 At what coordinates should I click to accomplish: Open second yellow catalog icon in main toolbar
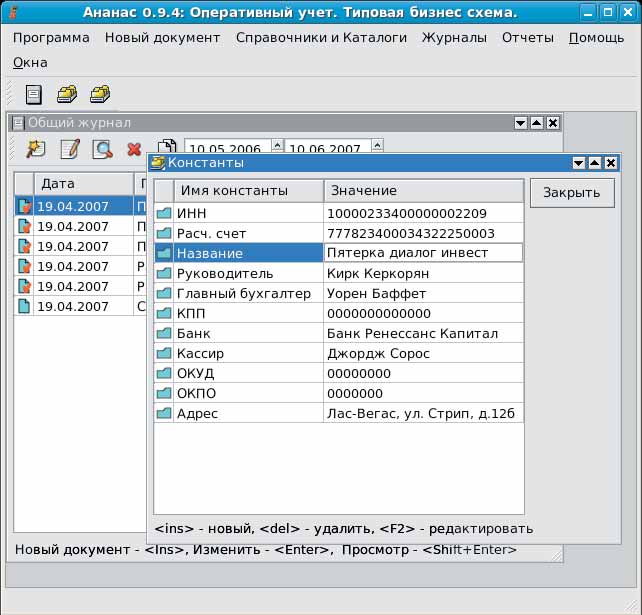tap(100, 94)
